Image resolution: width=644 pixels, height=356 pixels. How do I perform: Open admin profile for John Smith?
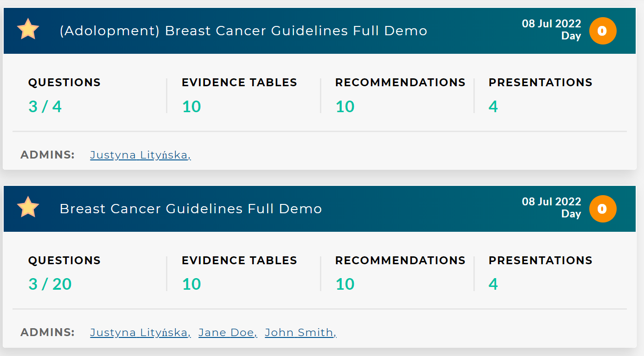[x=299, y=332]
